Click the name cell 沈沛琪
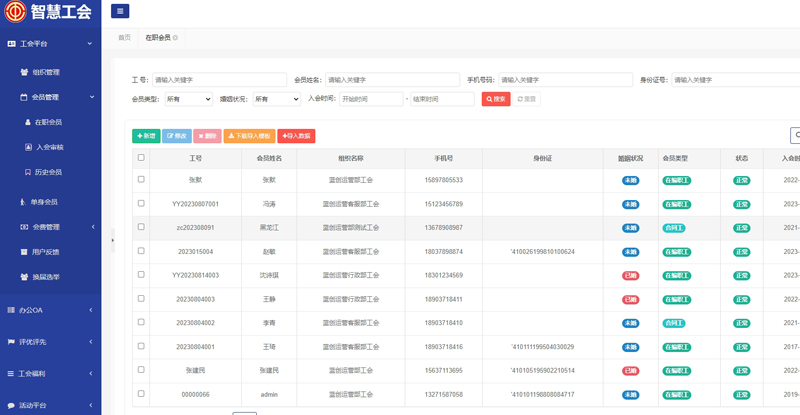The height and width of the screenshot is (415, 800). [269, 275]
